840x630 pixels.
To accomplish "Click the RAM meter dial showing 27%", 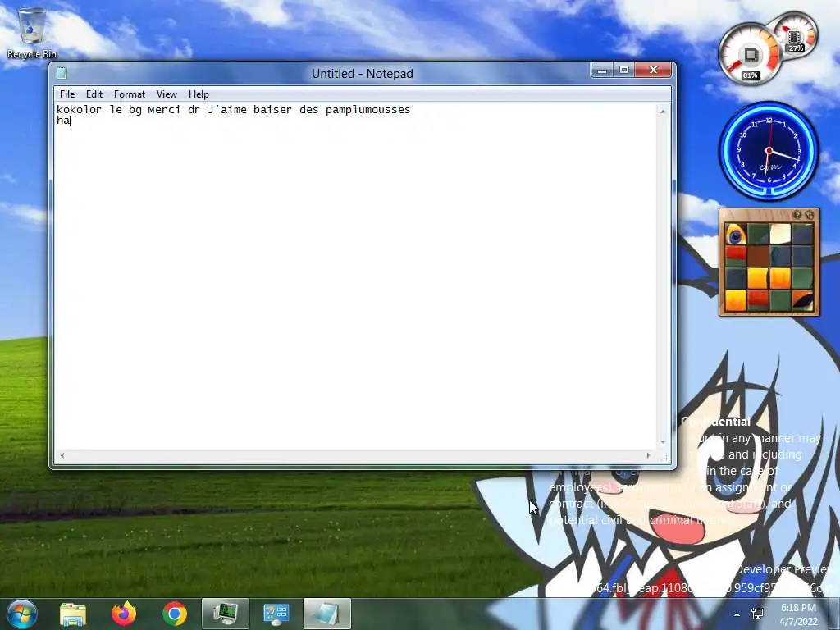I will coord(796,35).
